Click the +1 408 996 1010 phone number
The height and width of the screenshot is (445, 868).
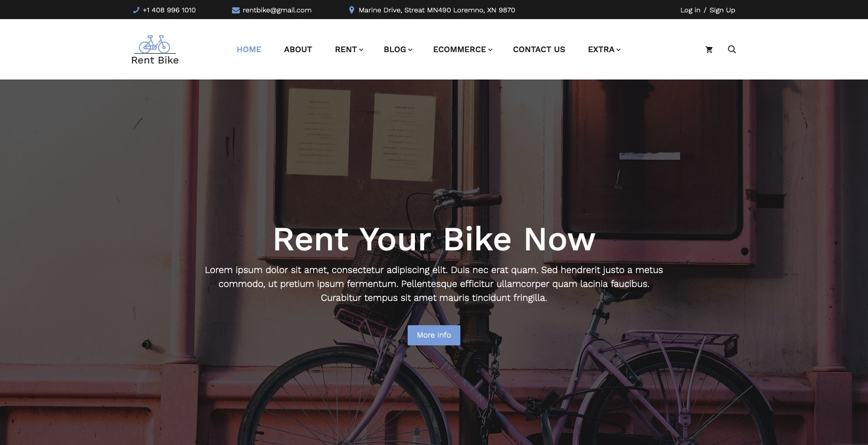(169, 10)
